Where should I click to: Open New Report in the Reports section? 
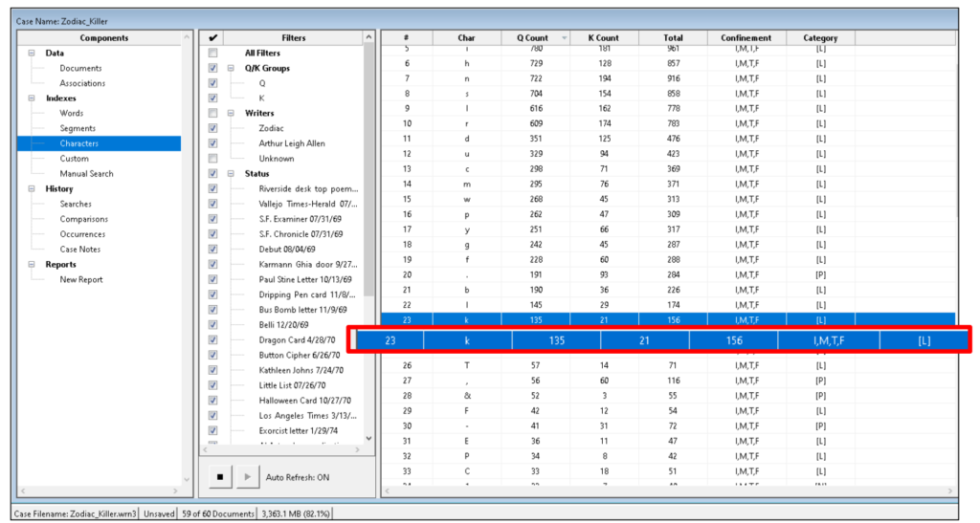pos(81,279)
